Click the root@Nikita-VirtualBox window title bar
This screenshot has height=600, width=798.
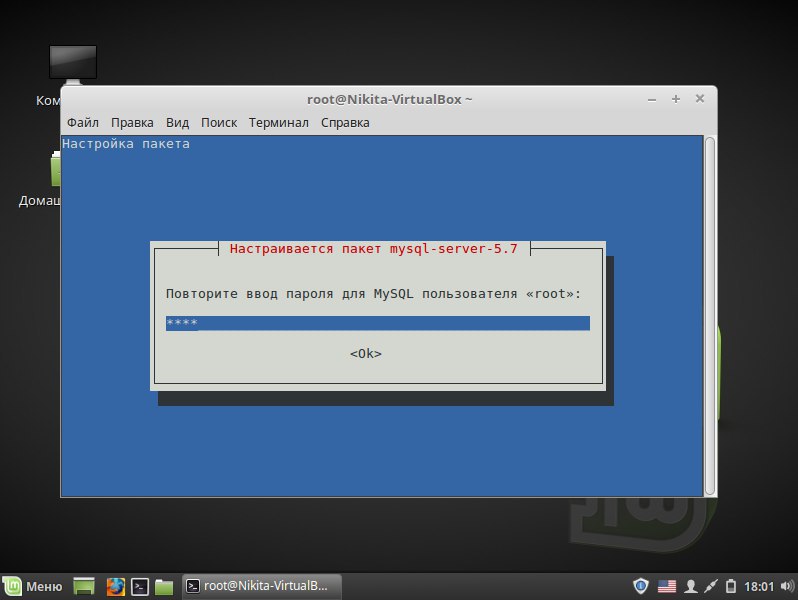pos(389,99)
